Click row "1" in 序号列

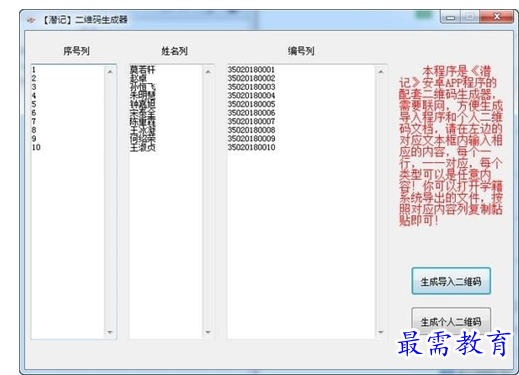(34, 70)
